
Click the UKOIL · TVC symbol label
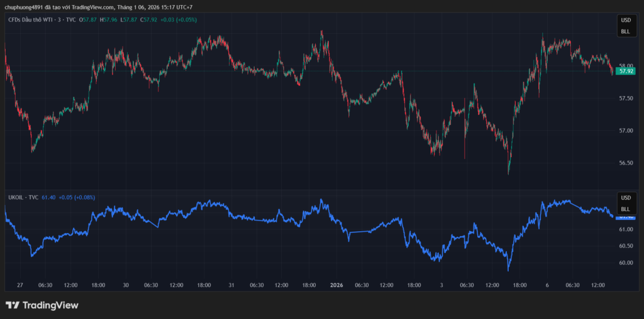point(23,197)
